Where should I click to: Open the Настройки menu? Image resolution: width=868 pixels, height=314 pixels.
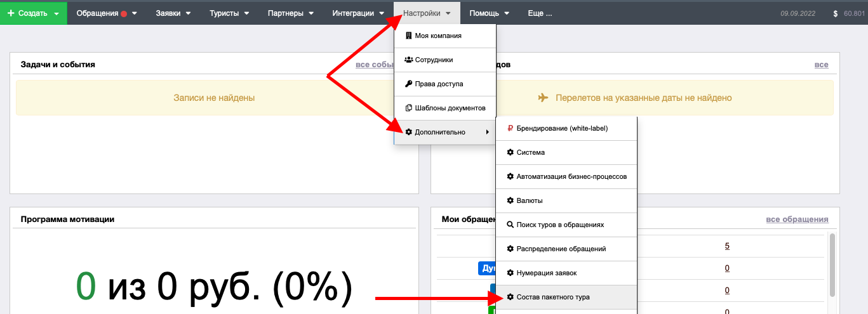pyautogui.click(x=427, y=13)
